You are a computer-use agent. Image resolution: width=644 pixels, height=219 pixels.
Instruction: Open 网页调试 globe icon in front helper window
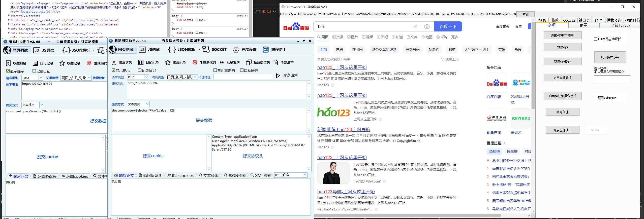[113, 50]
